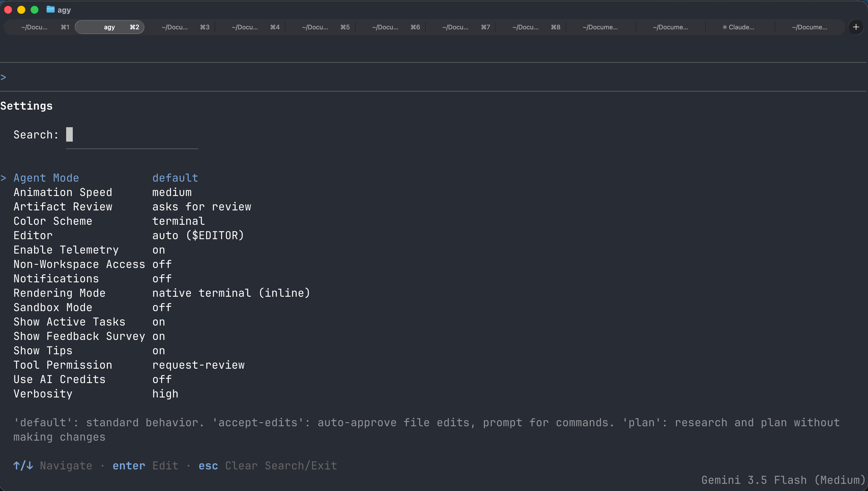The width and height of the screenshot is (868, 491).
Task: Switch to the ⌘3 ~/Docu... tab
Action: coord(179,27)
